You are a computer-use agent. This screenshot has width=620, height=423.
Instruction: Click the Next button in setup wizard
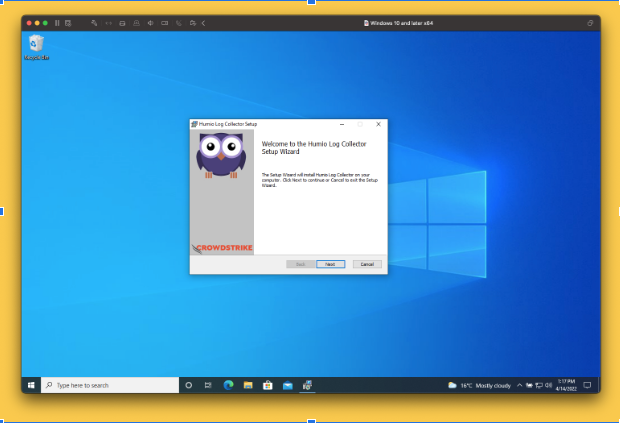point(330,264)
